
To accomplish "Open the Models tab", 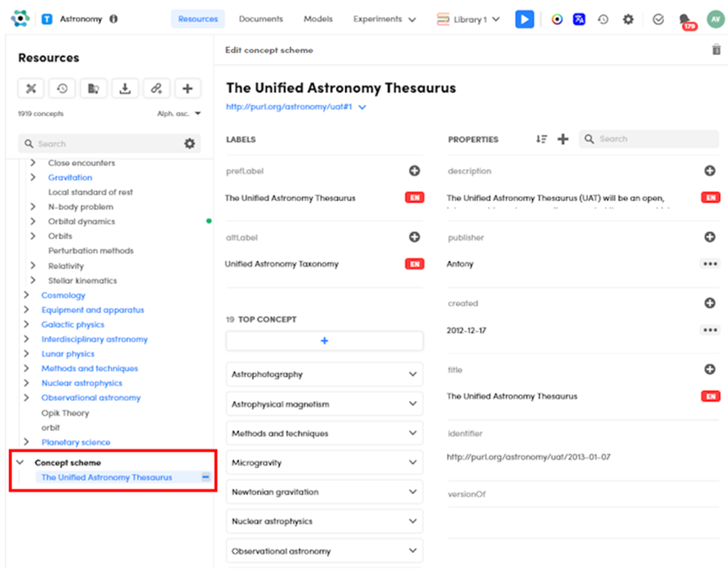I will (x=318, y=19).
